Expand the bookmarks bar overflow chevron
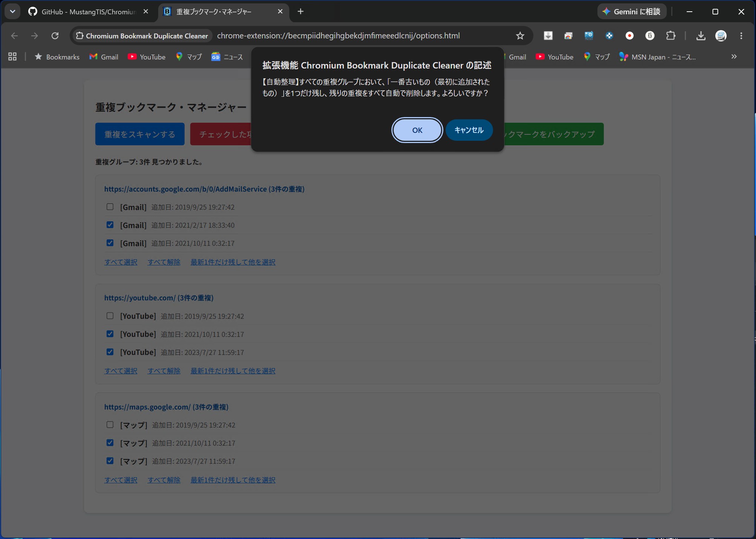This screenshot has height=539, width=756. tap(734, 57)
